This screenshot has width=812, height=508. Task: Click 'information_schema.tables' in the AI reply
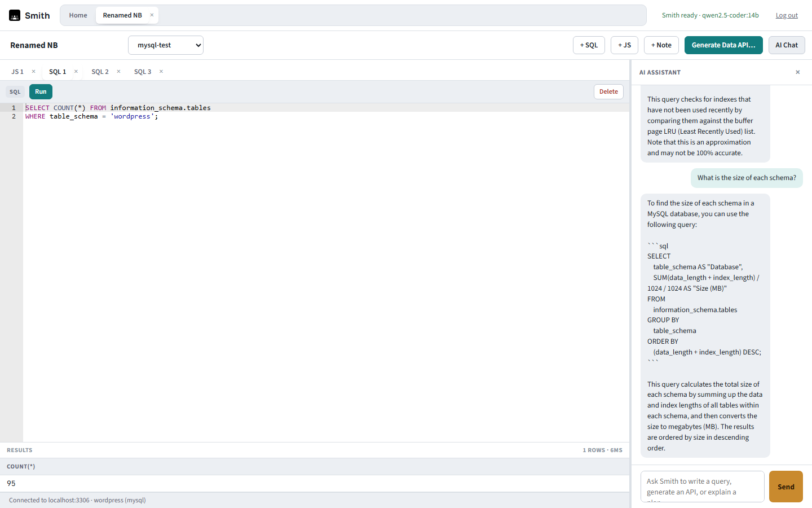tap(695, 310)
